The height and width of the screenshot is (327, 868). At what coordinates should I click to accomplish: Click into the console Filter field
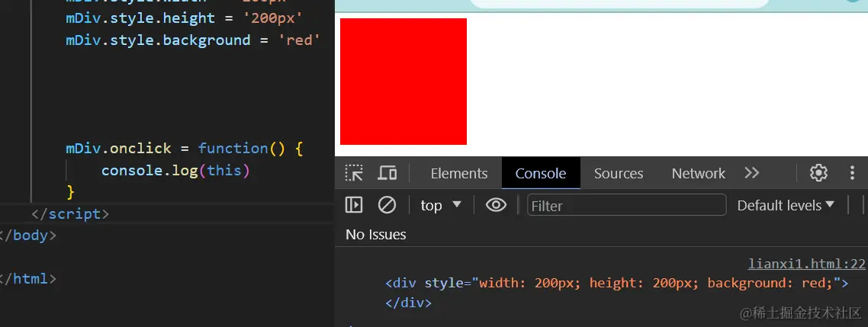(x=627, y=205)
